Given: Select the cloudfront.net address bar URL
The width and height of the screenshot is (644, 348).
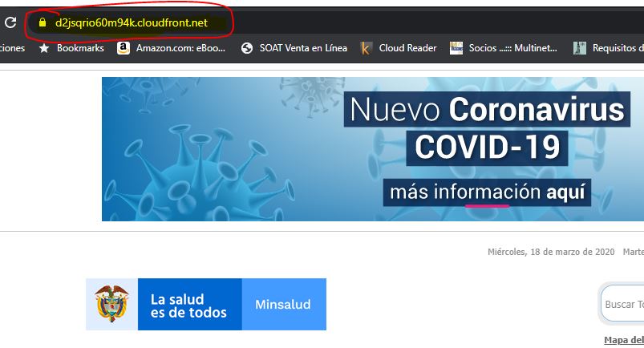Looking at the screenshot, I should click(x=131, y=22).
